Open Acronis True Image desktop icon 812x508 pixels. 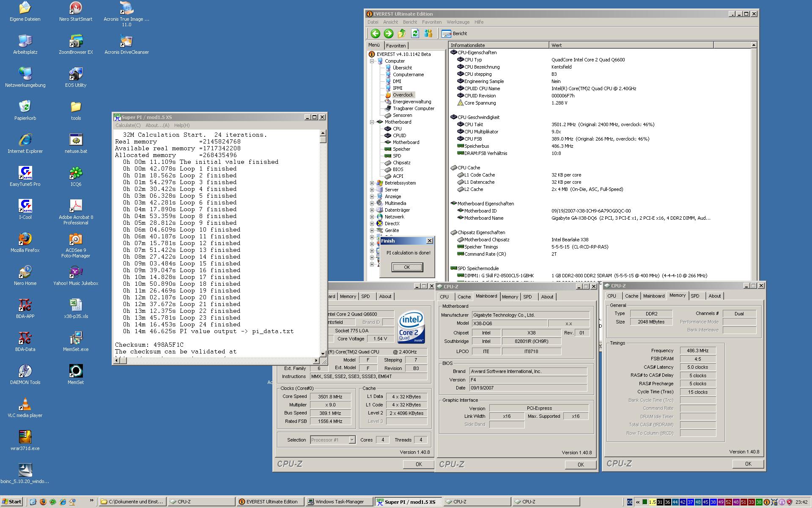click(126, 14)
